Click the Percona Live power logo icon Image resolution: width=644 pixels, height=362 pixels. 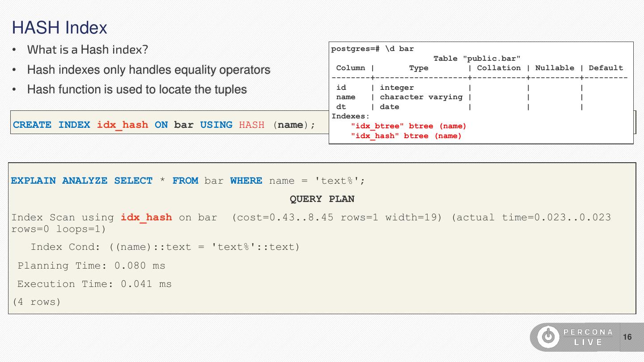click(548, 337)
